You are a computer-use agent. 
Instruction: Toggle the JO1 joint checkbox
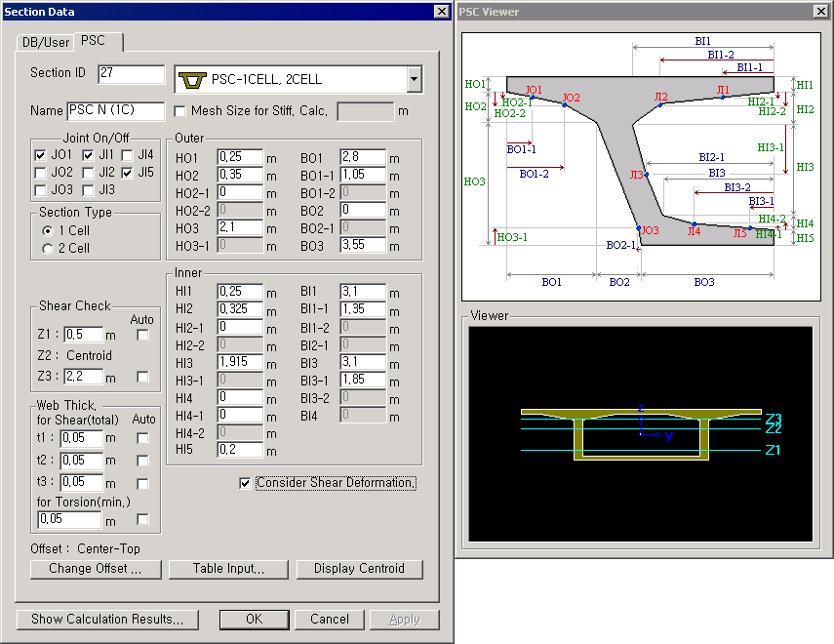click(40, 155)
